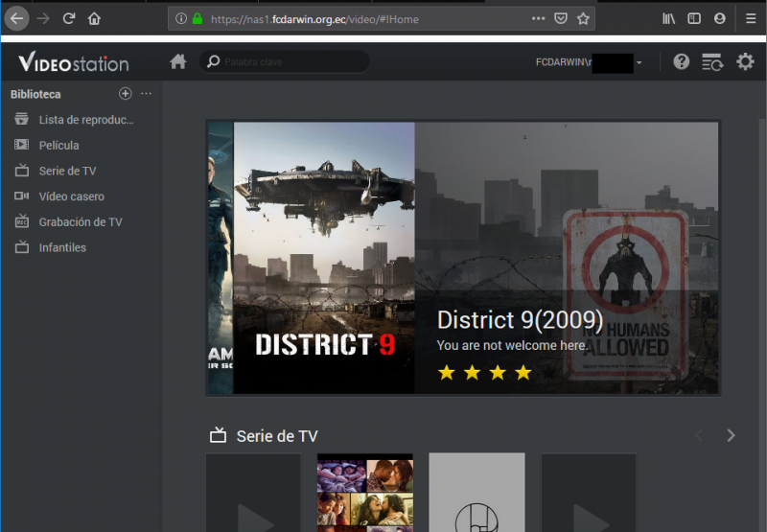Open the Serie de TV library in the sidebar

(81, 171)
